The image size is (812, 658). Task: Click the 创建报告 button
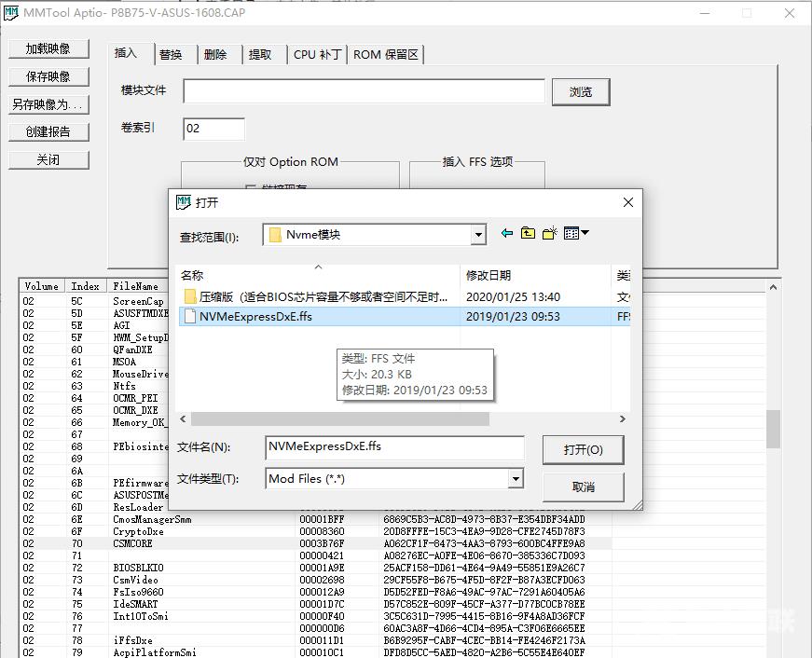pyautogui.click(x=48, y=132)
